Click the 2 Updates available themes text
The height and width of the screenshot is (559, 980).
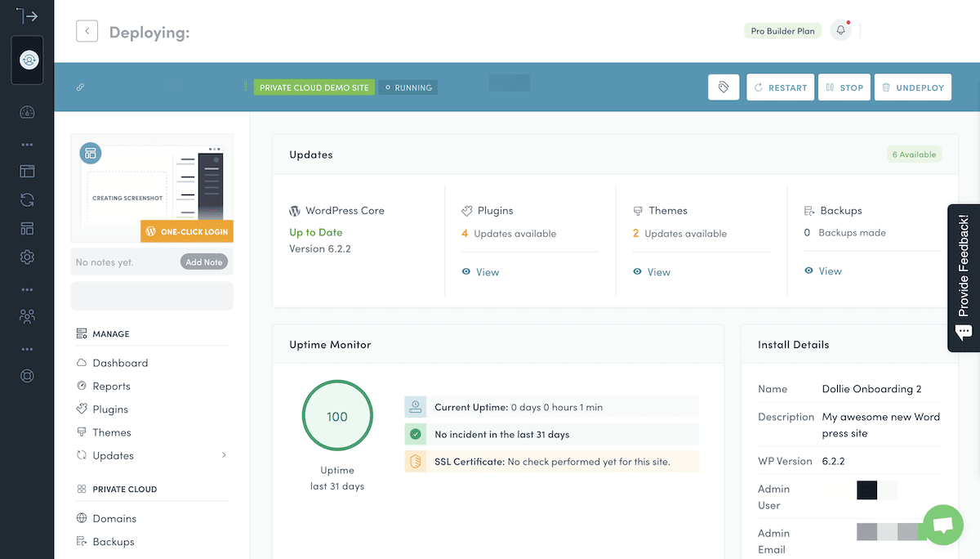point(679,234)
